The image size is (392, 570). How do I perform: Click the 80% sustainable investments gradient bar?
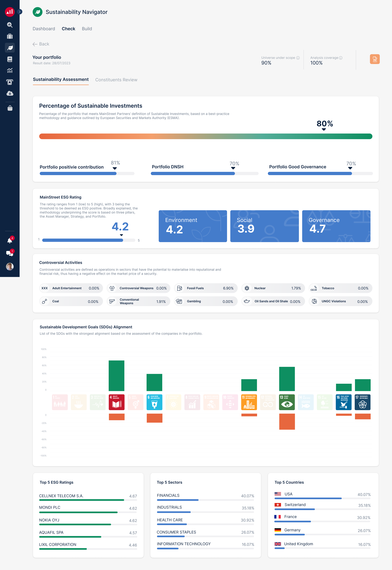[x=206, y=136]
